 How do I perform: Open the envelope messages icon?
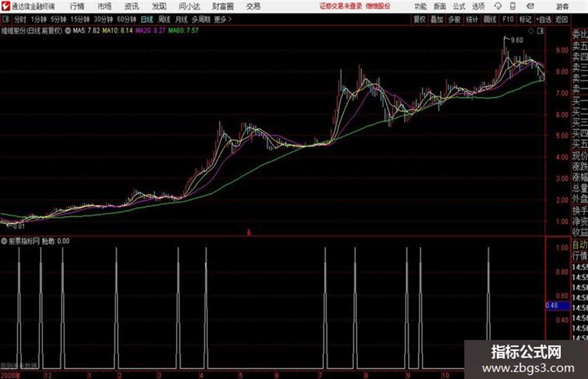tap(530, 6)
